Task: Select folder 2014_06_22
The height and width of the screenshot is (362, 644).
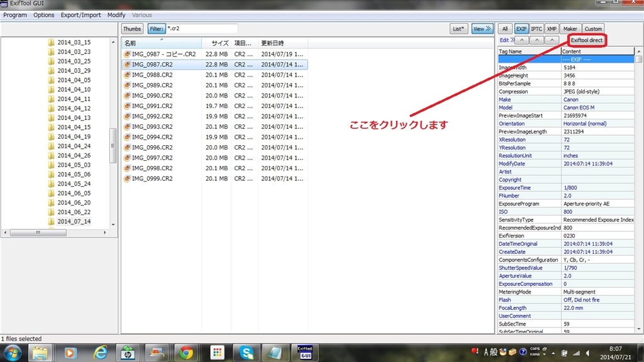Action: pyautogui.click(x=74, y=212)
